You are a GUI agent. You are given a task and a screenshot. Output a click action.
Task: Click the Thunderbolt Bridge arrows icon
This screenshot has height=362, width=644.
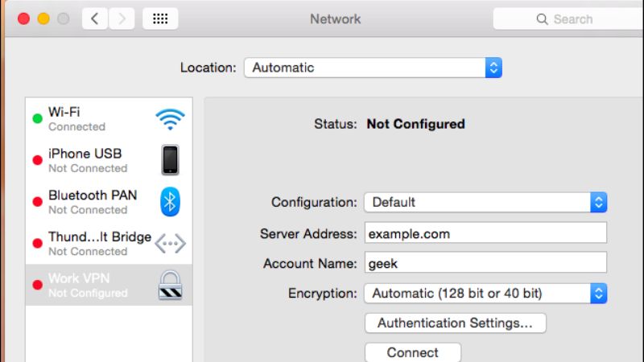tap(170, 244)
